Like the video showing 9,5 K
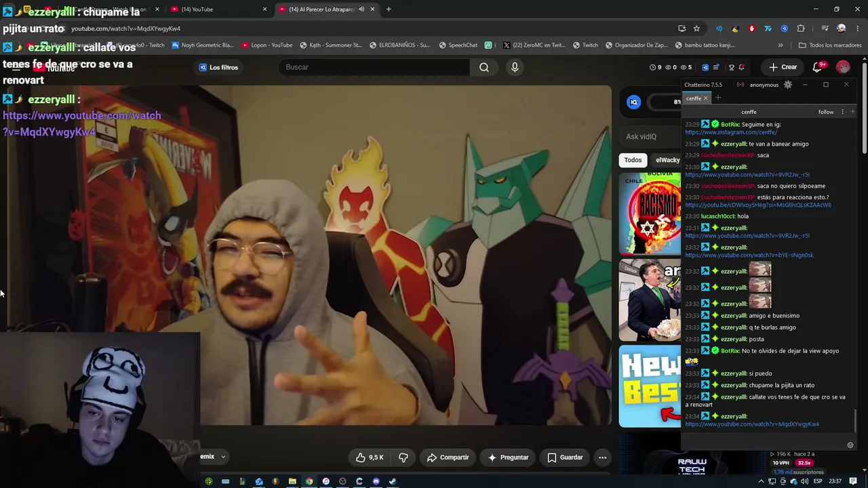 [x=369, y=457]
